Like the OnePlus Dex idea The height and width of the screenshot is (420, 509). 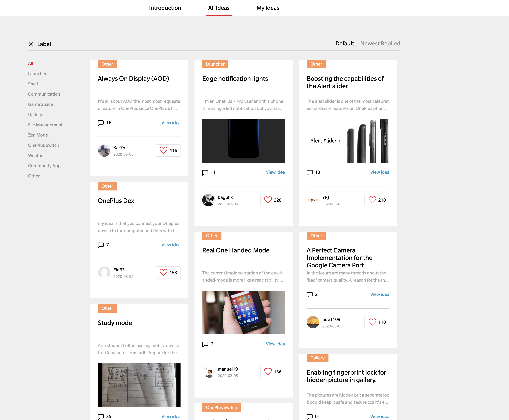click(164, 272)
